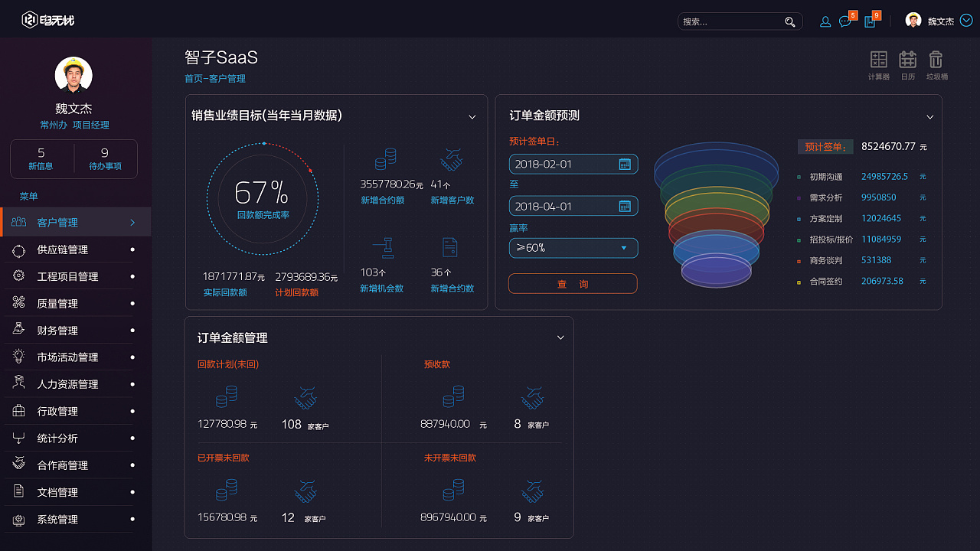Viewport: 980px width, 551px height.
Task: Click the 搜索 search input field
Action: [x=727, y=21]
